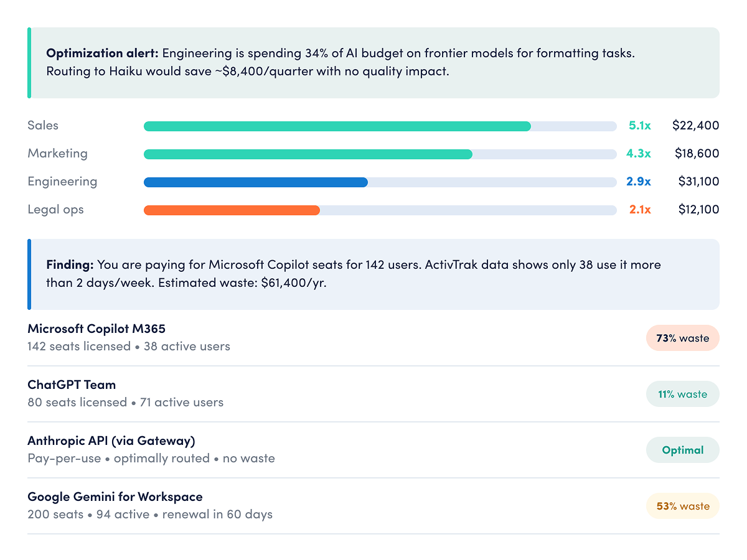Click '142 seats licensed • 38 active users' text

pos(129,347)
